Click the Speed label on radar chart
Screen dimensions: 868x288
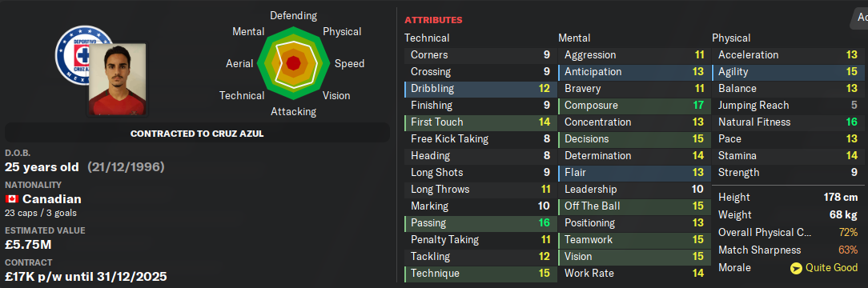point(349,63)
